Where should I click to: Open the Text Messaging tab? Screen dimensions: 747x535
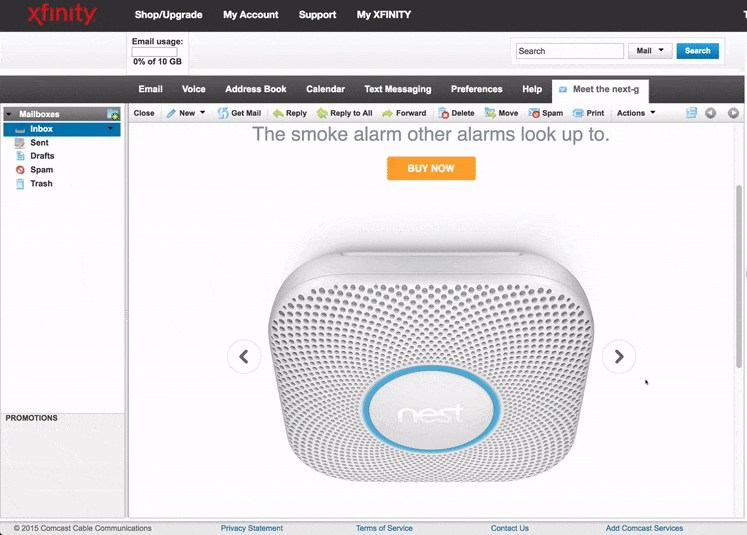pyautogui.click(x=398, y=89)
